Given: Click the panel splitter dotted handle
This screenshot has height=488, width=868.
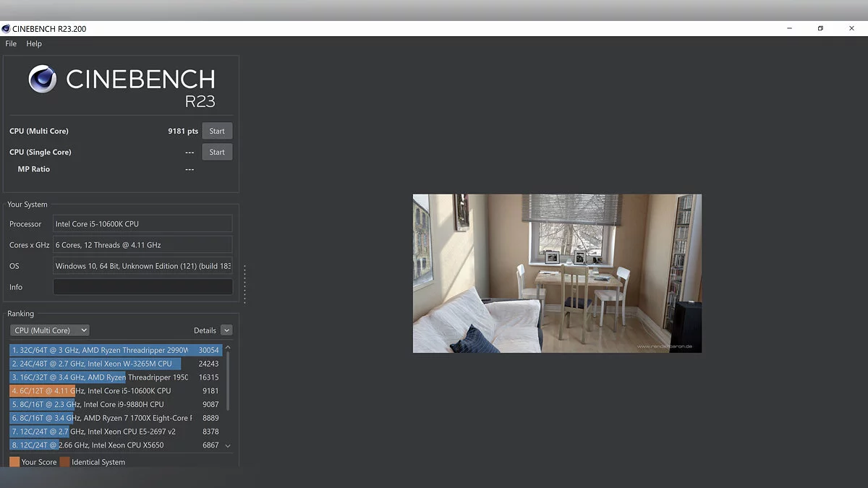Looking at the screenshot, I should (x=244, y=284).
